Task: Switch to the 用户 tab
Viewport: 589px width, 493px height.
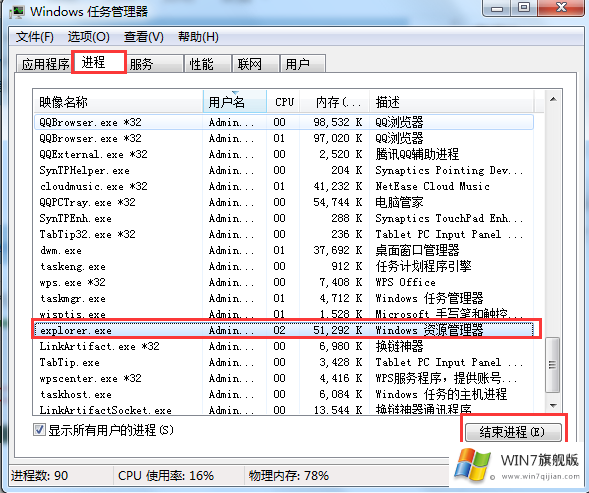Action: click(303, 64)
